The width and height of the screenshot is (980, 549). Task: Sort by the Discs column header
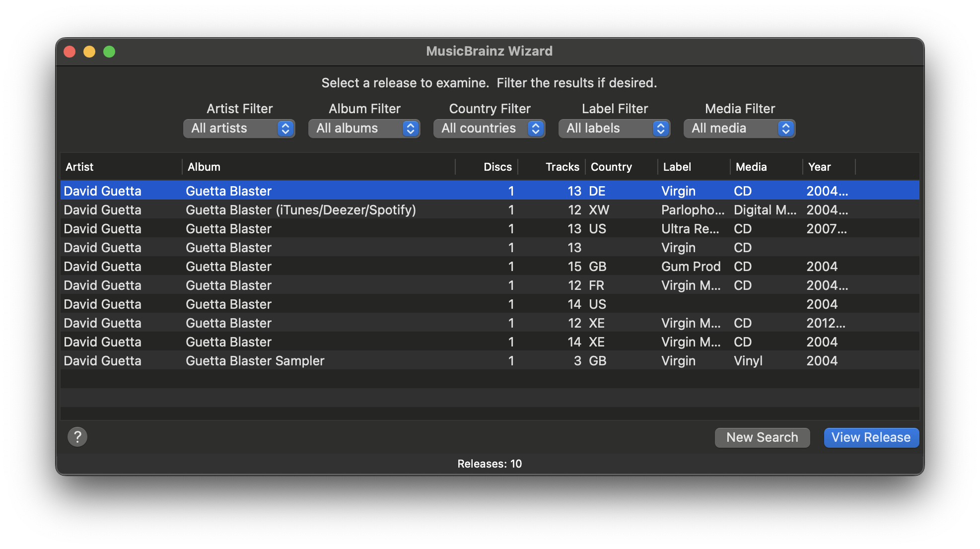click(x=487, y=167)
